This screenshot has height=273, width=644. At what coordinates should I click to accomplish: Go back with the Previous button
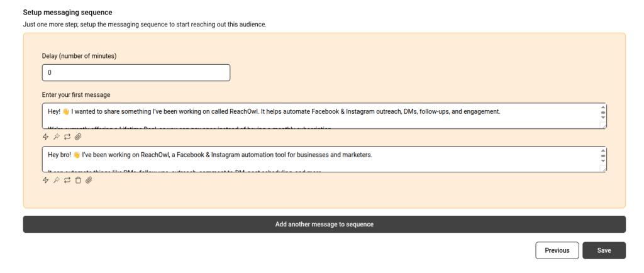click(x=557, y=250)
